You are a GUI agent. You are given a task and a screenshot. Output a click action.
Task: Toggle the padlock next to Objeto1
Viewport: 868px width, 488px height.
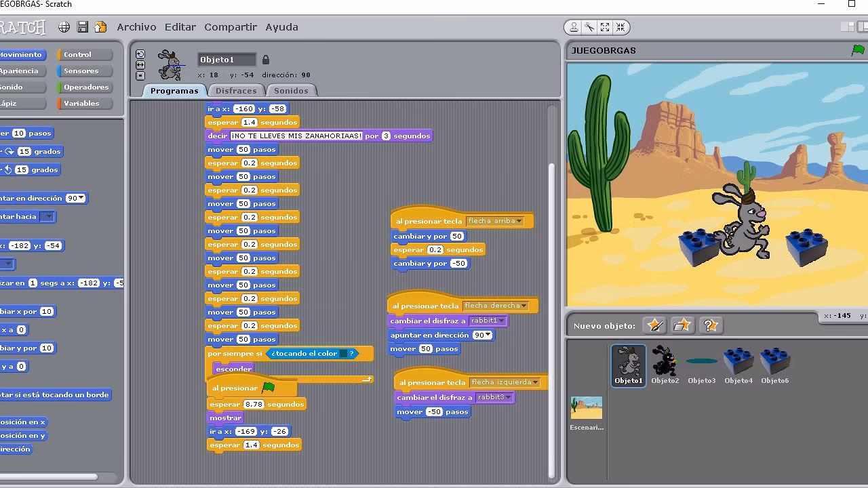[x=265, y=60]
